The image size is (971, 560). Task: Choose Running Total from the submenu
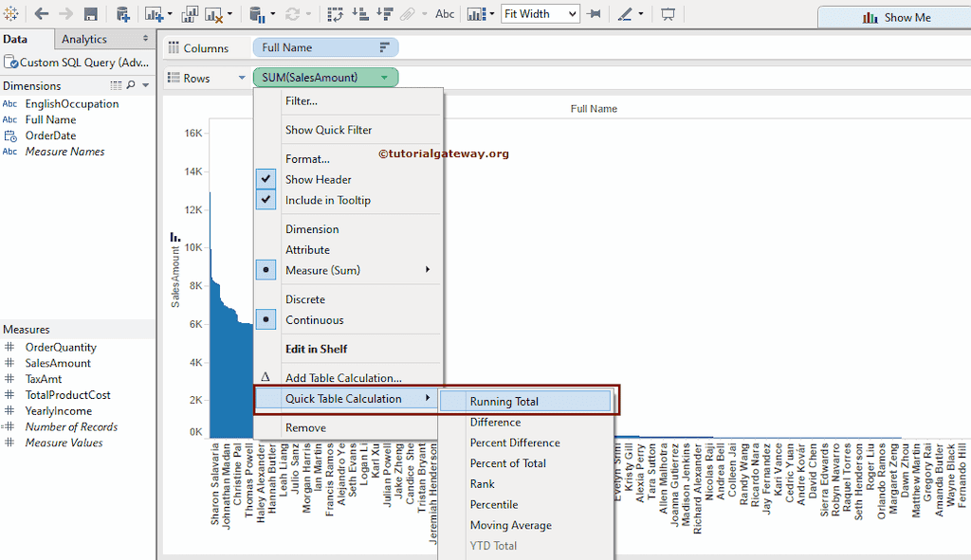(504, 402)
